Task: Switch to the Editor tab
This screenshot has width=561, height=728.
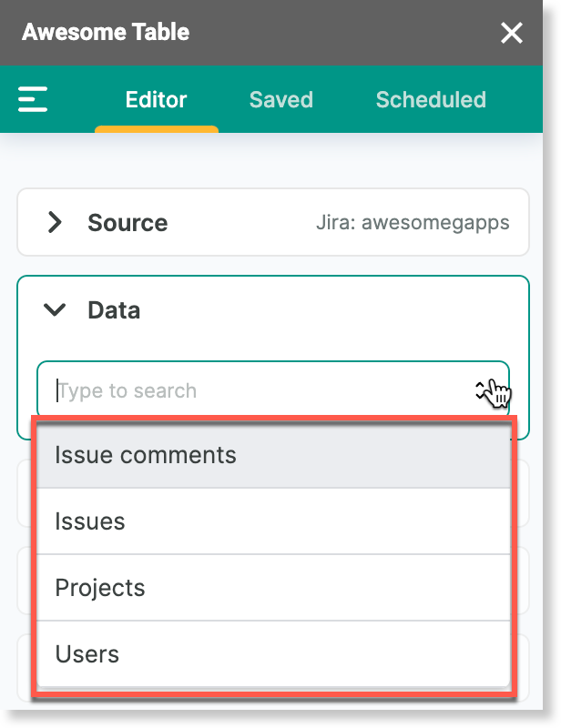Action: click(x=156, y=99)
